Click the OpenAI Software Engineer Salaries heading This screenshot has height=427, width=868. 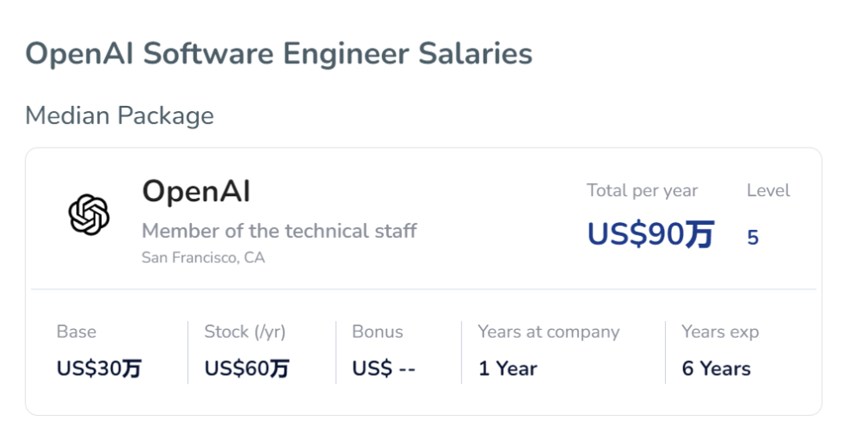click(279, 54)
